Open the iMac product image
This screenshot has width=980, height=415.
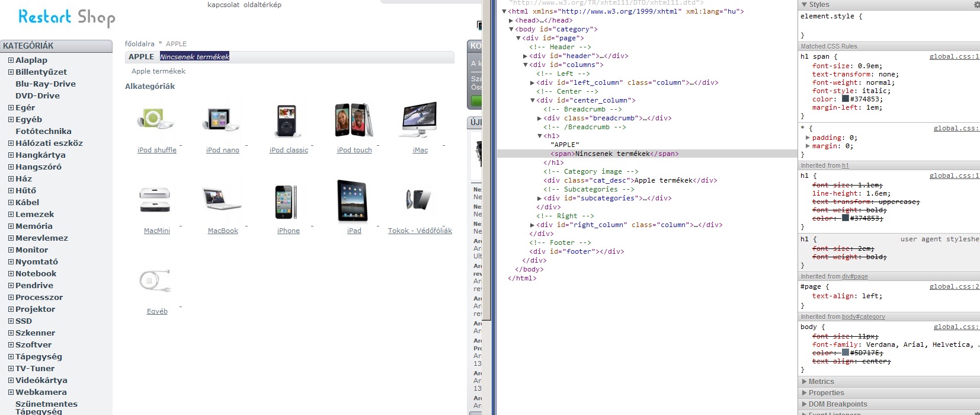(x=419, y=119)
